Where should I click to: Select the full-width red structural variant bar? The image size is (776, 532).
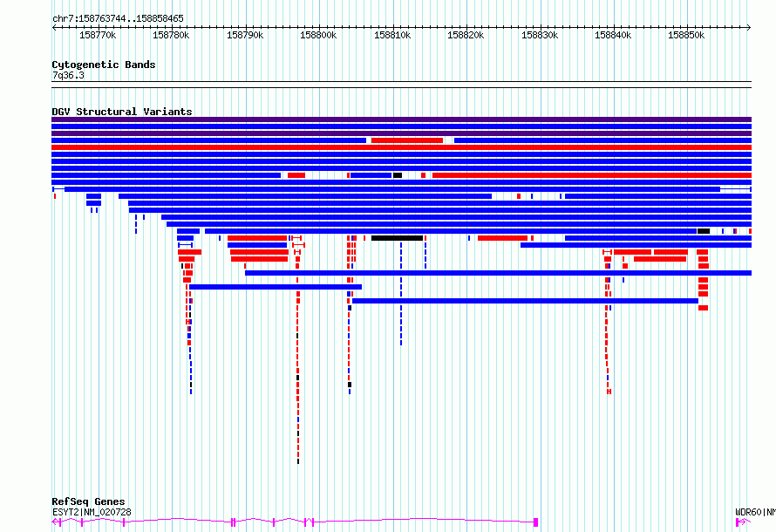(401, 147)
